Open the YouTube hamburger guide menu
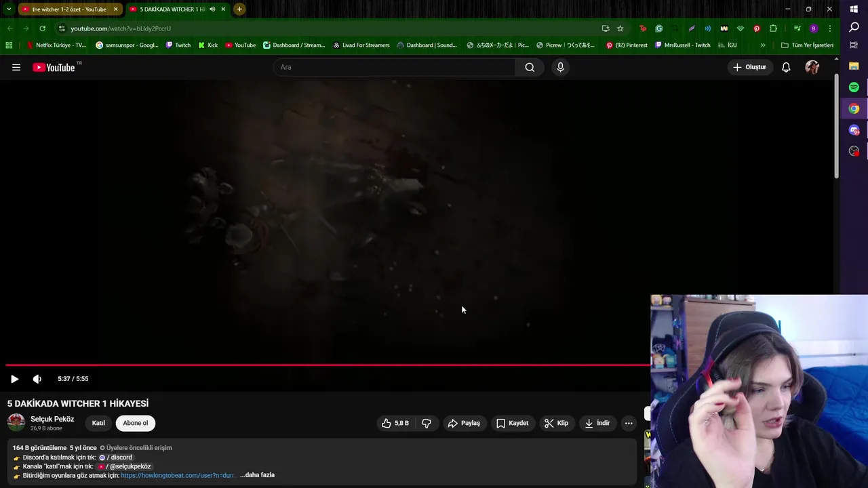 [16, 67]
